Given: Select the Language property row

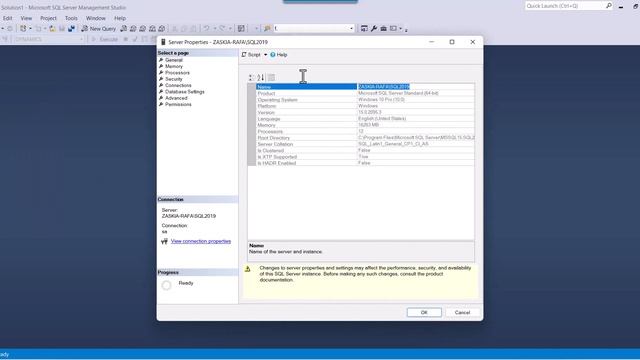Looking at the screenshot, I should [x=365, y=119].
